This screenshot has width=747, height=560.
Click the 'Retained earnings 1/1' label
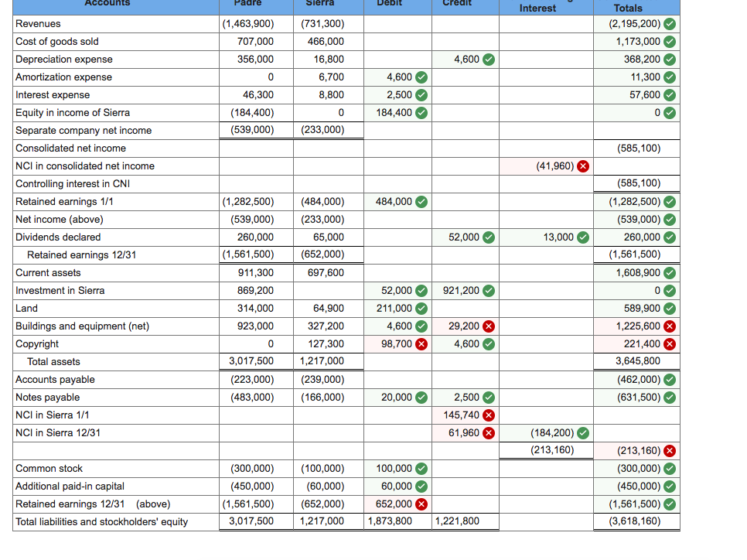point(64,202)
